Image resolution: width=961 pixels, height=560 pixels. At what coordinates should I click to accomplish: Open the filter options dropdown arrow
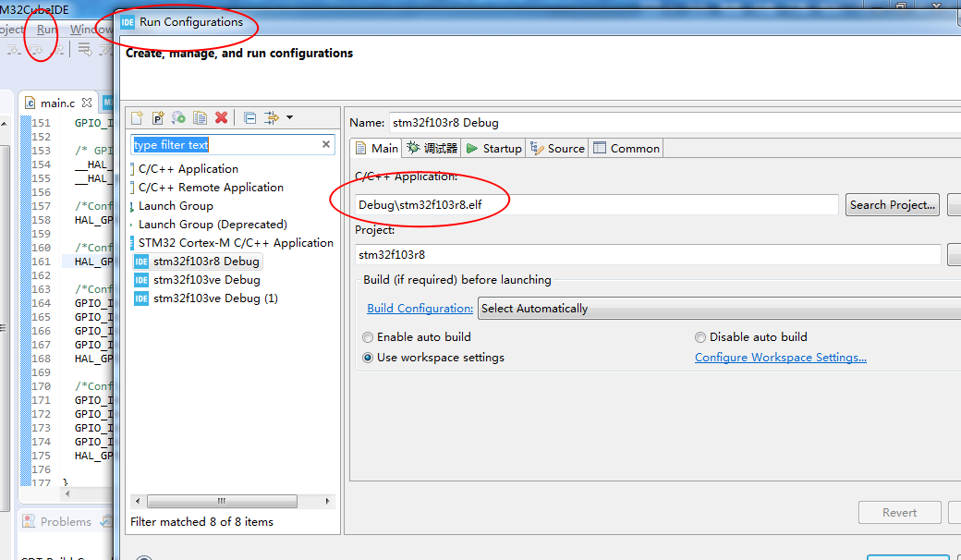[289, 117]
